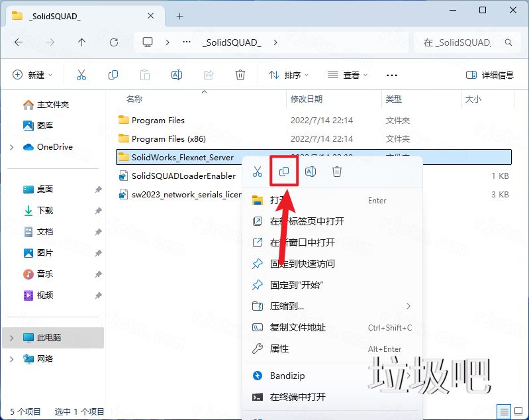Go forward with the right arrow
Screen dimensions: 529x420
pos(50,42)
